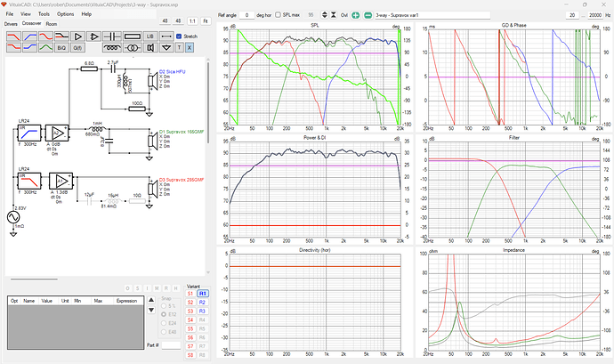Switch to the Room tab

pyautogui.click(x=52, y=24)
